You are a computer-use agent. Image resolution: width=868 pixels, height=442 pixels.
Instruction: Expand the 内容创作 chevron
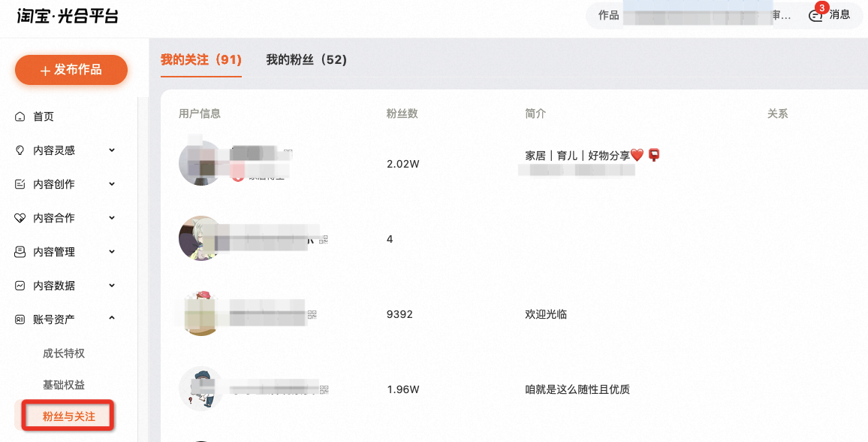(x=112, y=184)
